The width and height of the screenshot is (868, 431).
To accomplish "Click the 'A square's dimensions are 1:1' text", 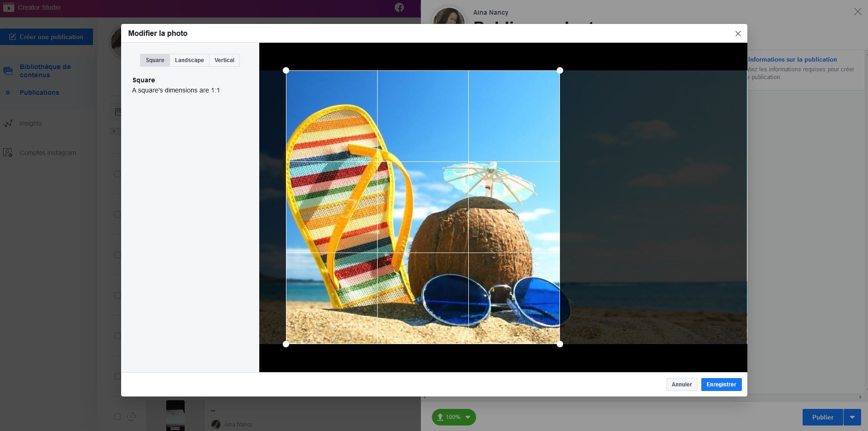I will tap(176, 90).
